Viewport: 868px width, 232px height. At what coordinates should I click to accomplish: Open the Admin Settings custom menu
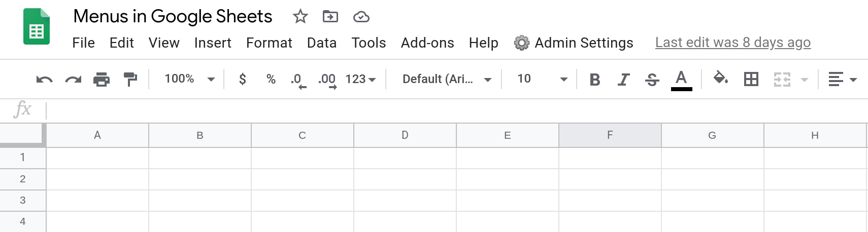click(574, 43)
